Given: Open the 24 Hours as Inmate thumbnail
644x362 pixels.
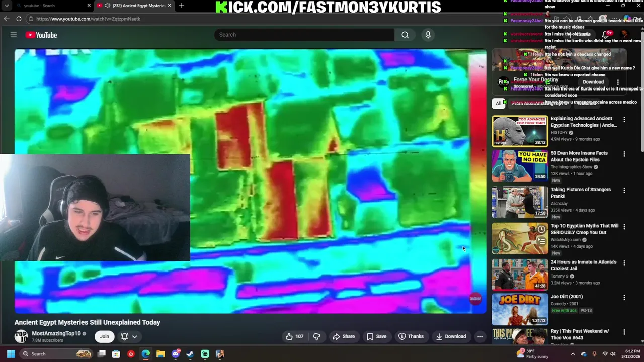Looking at the screenshot, I should click(519, 275).
